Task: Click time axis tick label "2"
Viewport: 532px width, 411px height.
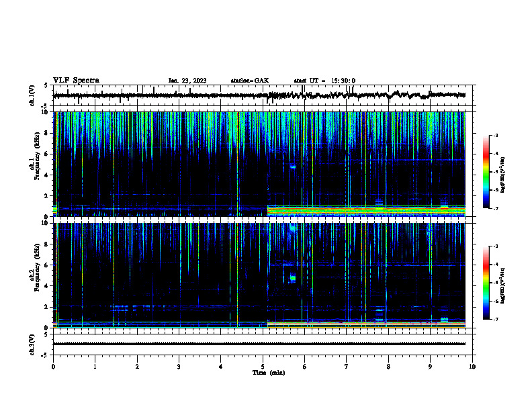Action: [x=137, y=367]
